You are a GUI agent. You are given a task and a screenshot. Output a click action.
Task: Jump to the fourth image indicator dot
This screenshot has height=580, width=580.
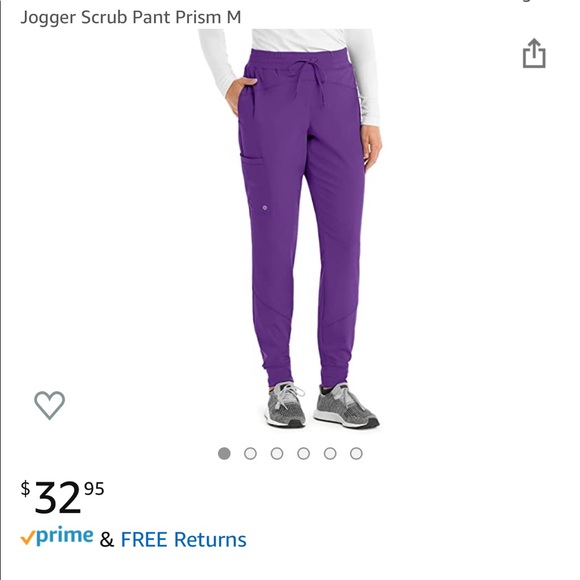click(x=304, y=453)
